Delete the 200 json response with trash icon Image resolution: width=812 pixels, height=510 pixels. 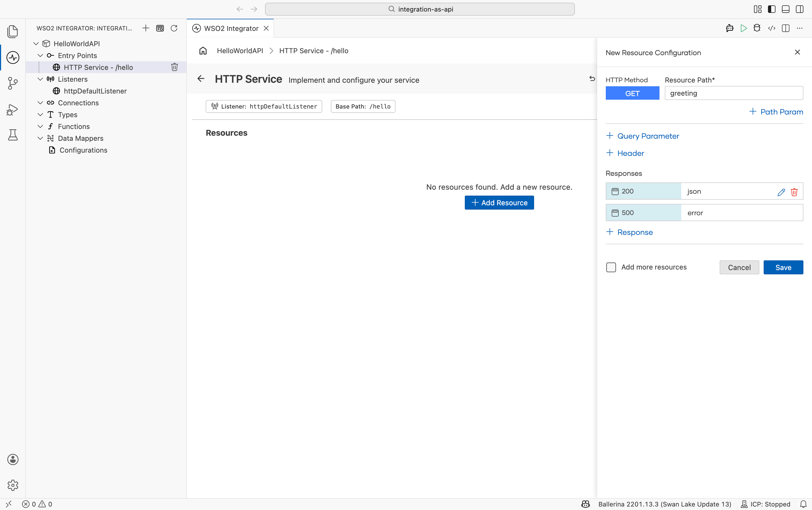point(794,192)
